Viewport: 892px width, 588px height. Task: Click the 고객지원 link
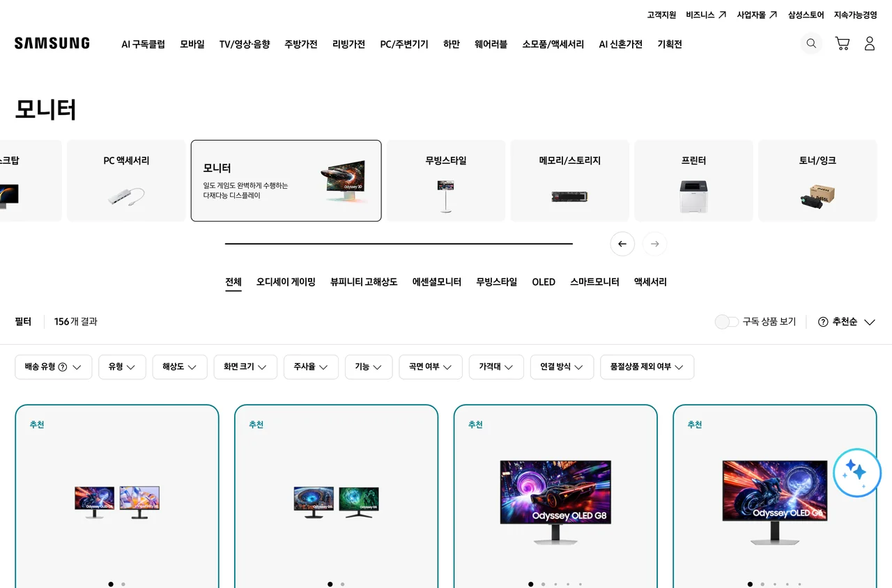point(661,15)
